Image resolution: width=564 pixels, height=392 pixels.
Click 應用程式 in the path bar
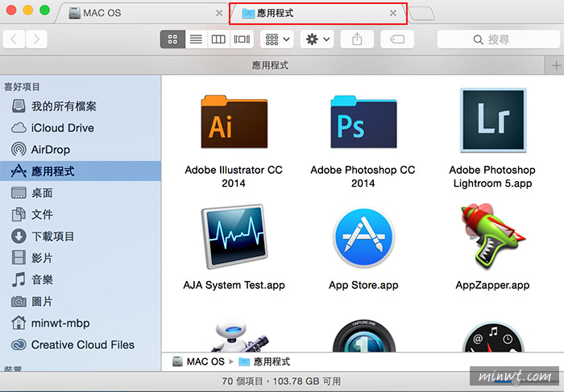(x=265, y=361)
